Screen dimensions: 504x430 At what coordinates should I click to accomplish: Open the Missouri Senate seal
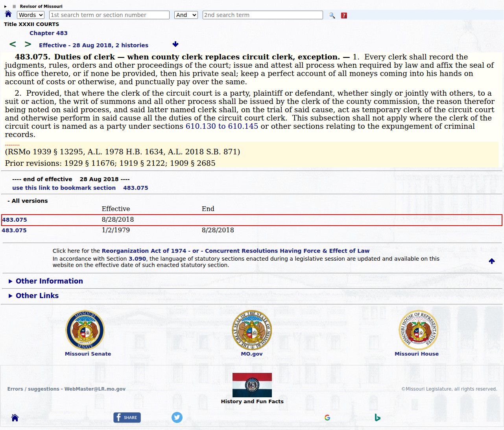(85, 330)
